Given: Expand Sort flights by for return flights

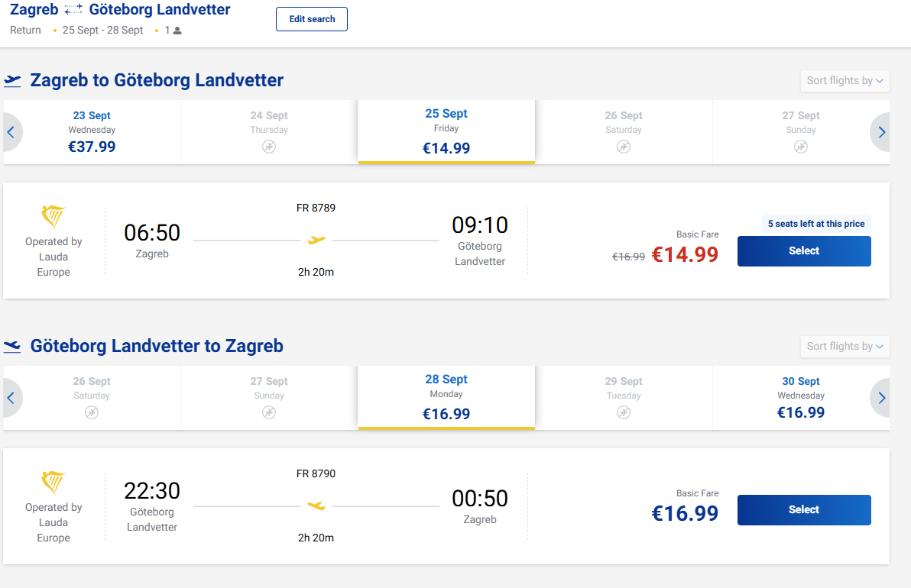Looking at the screenshot, I should (x=845, y=347).
